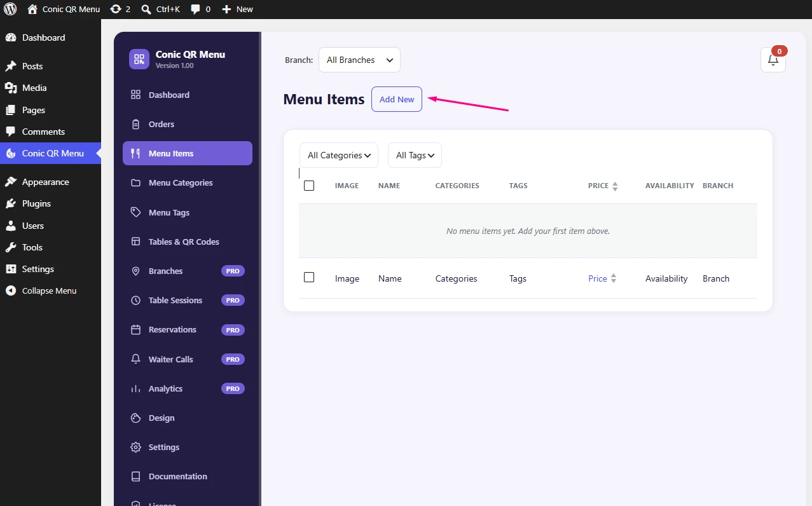Image resolution: width=812 pixels, height=506 pixels.
Task: Open Waiter Calls bell icon
Action: pos(135,359)
